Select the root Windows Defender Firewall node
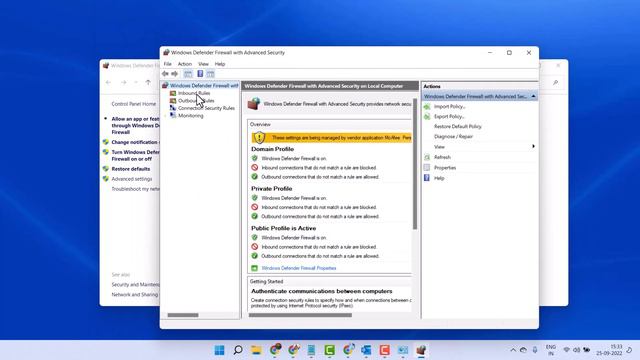 point(204,86)
